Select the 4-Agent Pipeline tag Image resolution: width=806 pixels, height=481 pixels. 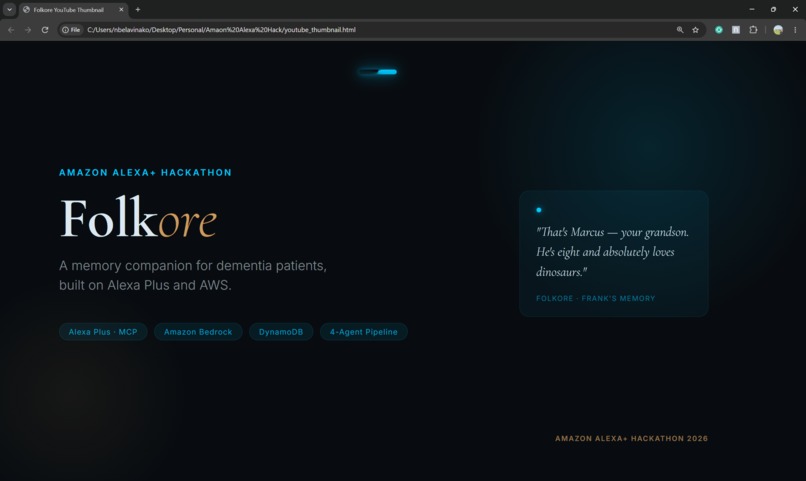coord(363,332)
